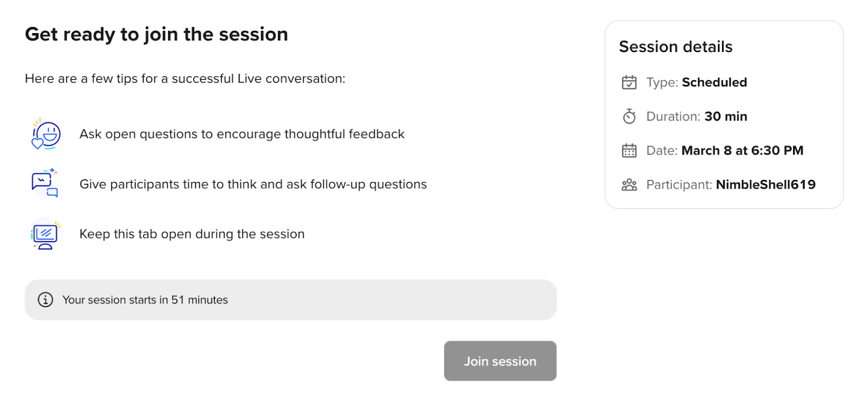Click the 'Here are a few tips' intro text
This screenshot has width=868, height=399.
click(x=185, y=79)
